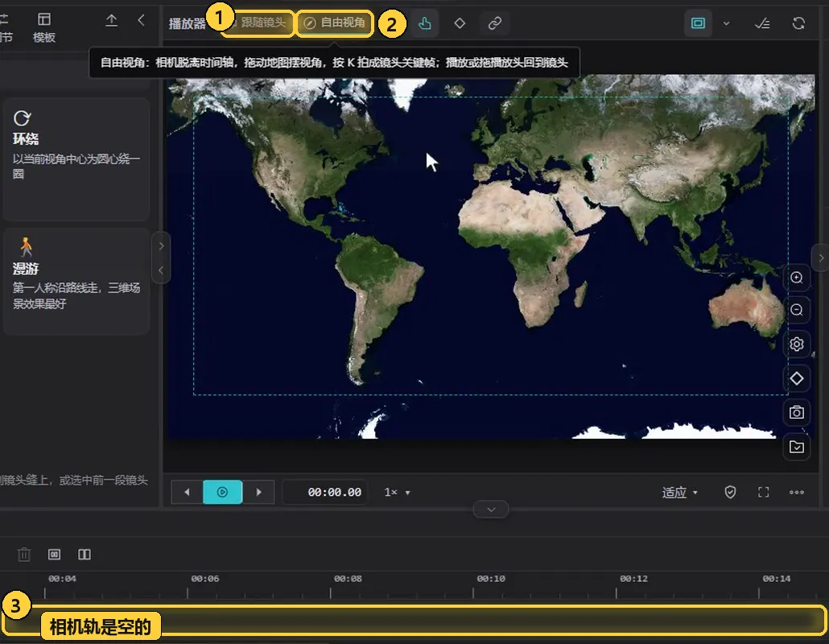Open map settings gear
Viewport: 829px width, 644px height.
pyautogui.click(x=796, y=345)
